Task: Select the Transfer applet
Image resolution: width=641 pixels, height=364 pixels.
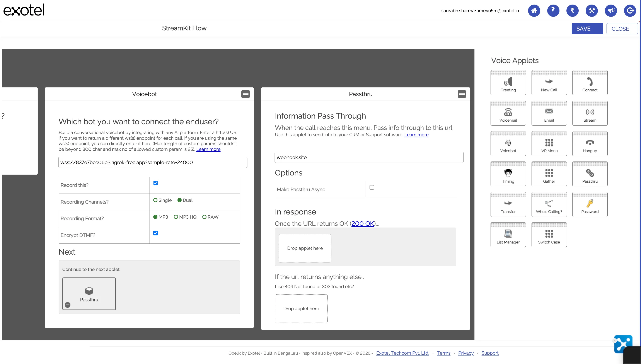Action: point(508,204)
